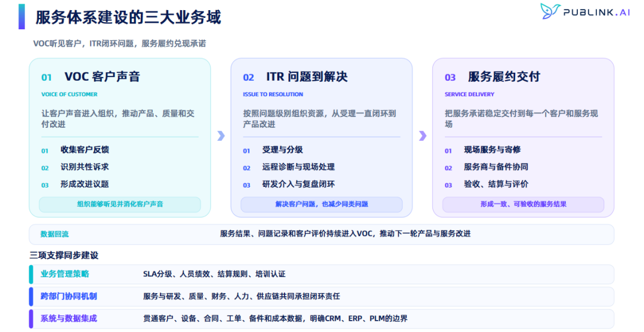Click the chevron arrow between VOC and ITR cards

pos(221,136)
